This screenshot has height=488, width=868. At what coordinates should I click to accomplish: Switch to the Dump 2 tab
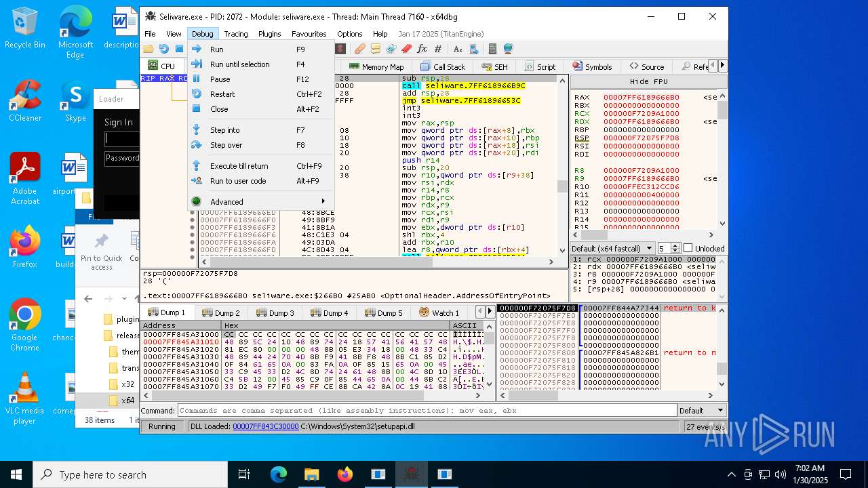click(220, 312)
